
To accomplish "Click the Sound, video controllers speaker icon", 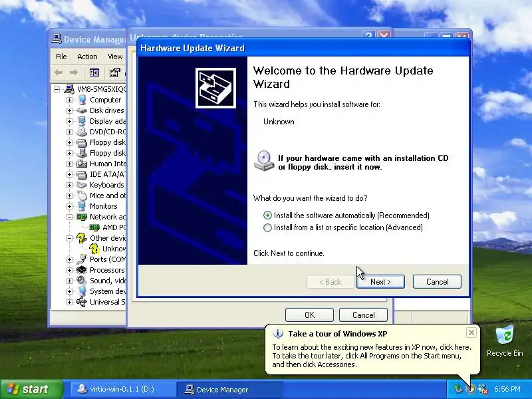I will pos(82,281).
